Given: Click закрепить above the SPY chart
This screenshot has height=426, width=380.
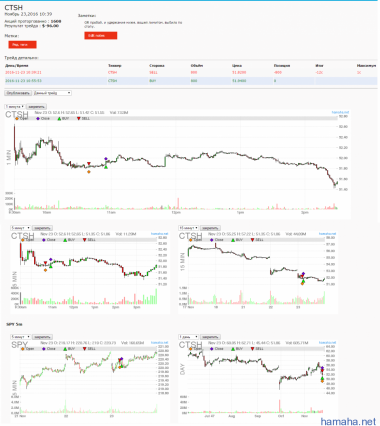Looking at the screenshot, I should pos(42,337).
